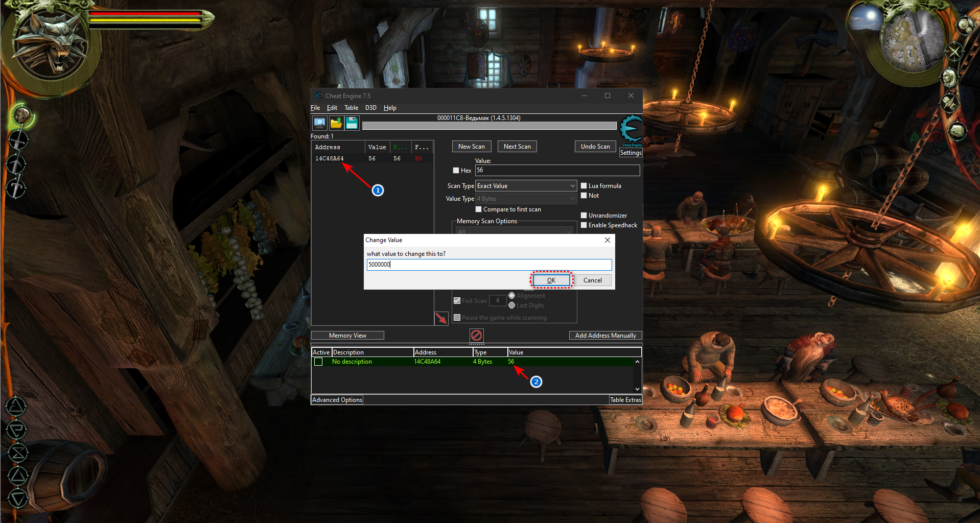Click the address list scrollbar down arrow

pos(637,389)
